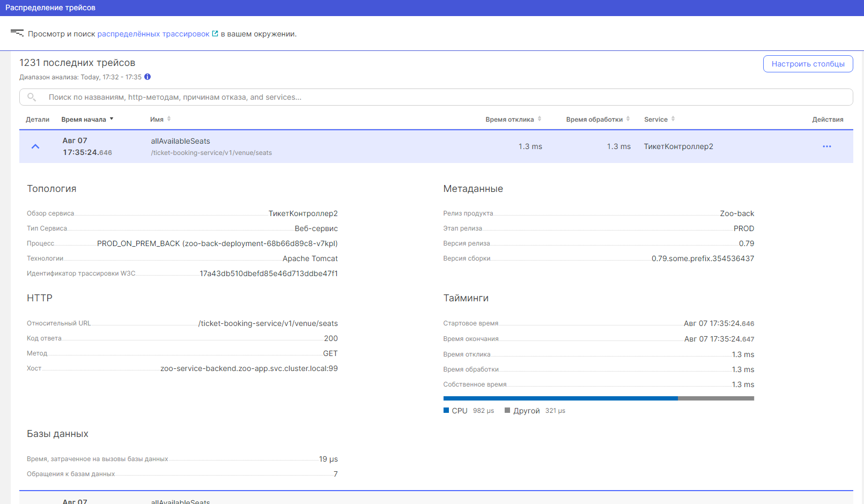This screenshot has height=504, width=864.
Task: Click the blue CPU legend swatch
Action: coord(446,411)
